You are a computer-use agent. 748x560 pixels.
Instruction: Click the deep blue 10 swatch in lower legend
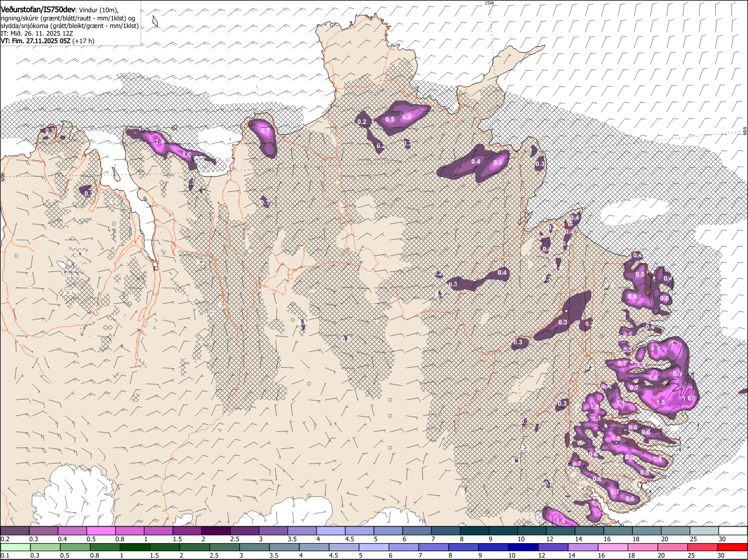(523, 547)
